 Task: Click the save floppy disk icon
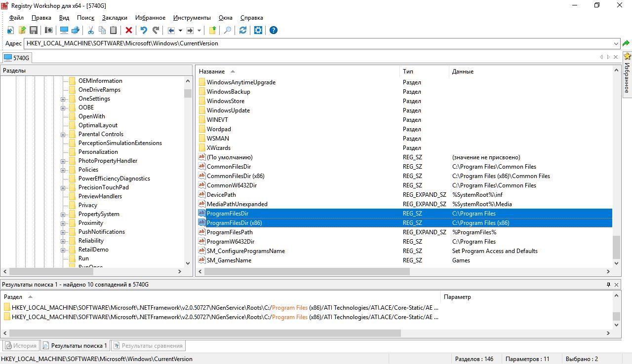pyautogui.click(x=34, y=30)
